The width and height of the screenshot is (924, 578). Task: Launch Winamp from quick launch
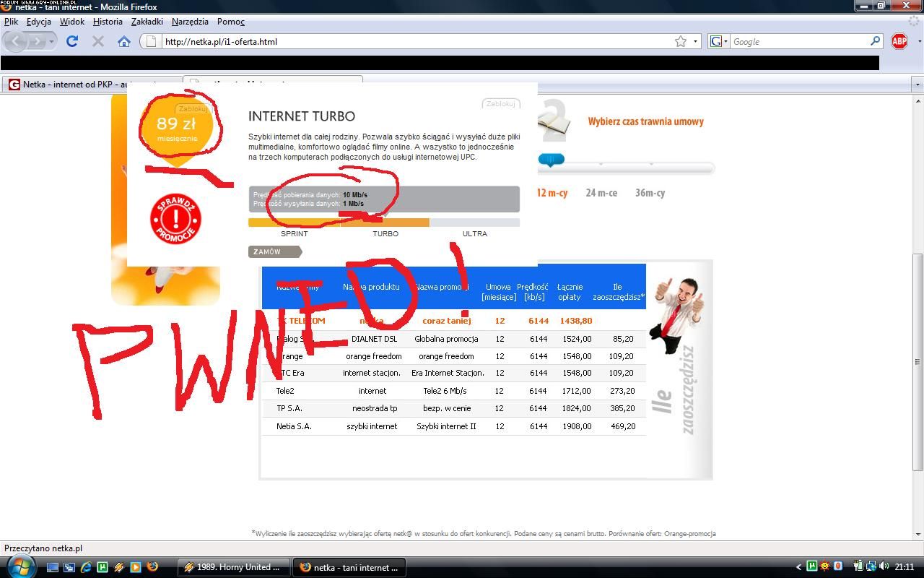pyautogui.click(x=119, y=567)
